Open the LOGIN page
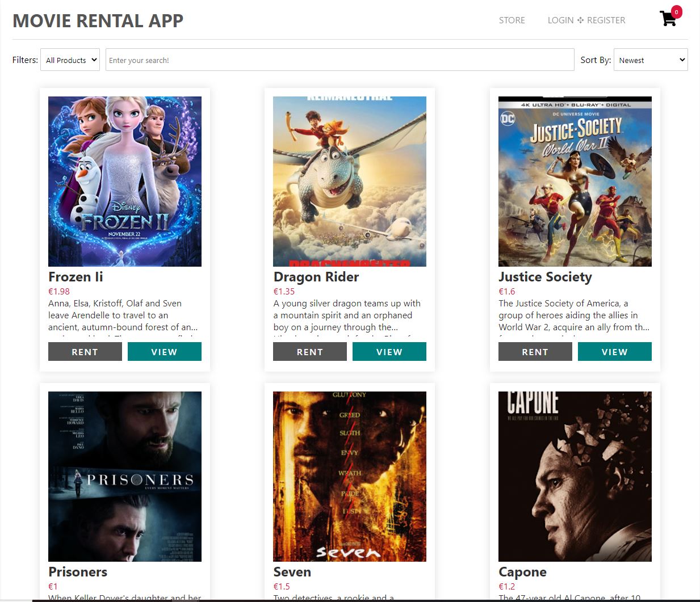The image size is (700, 602). pyautogui.click(x=560, y=20)
